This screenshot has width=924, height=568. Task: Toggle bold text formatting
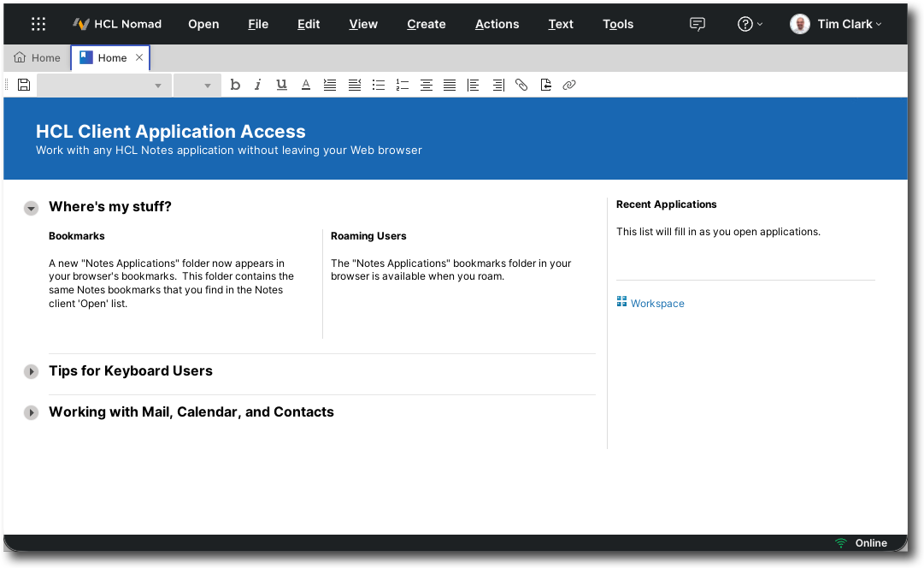[x=235, y=85]
